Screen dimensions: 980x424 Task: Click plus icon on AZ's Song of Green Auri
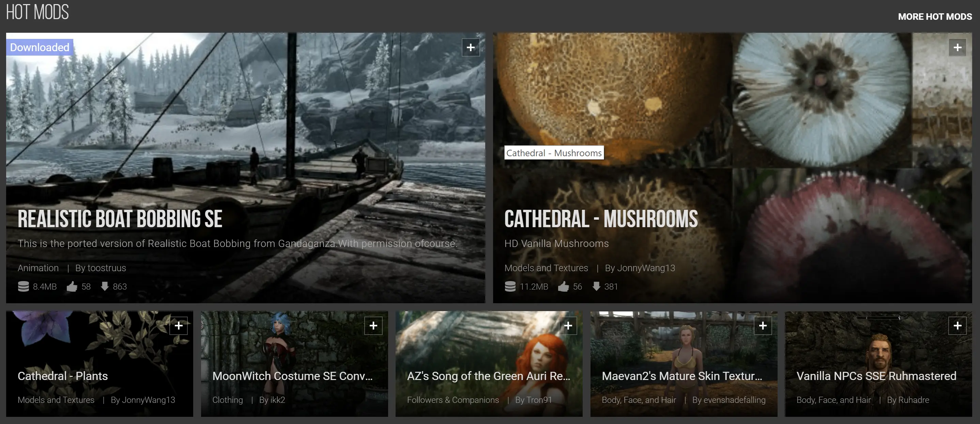568,326
